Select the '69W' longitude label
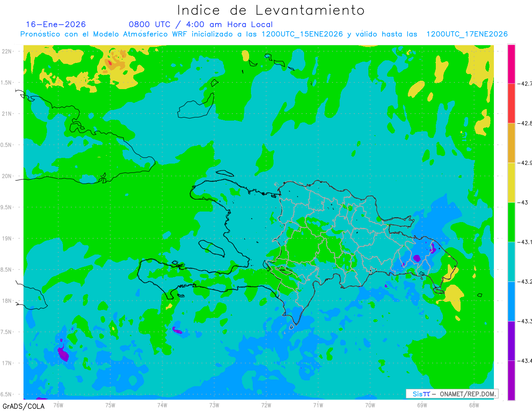The height and width of the screenshot is (411, 532). pos(422,405)
